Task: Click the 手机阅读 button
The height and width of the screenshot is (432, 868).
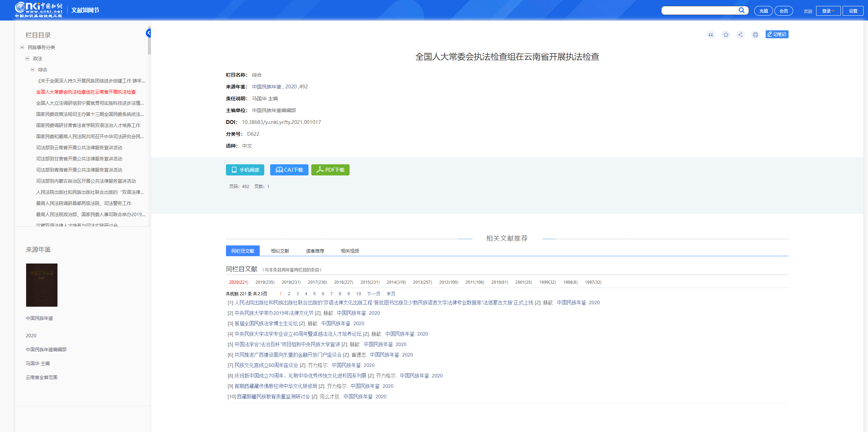Action: pos(245,170)
